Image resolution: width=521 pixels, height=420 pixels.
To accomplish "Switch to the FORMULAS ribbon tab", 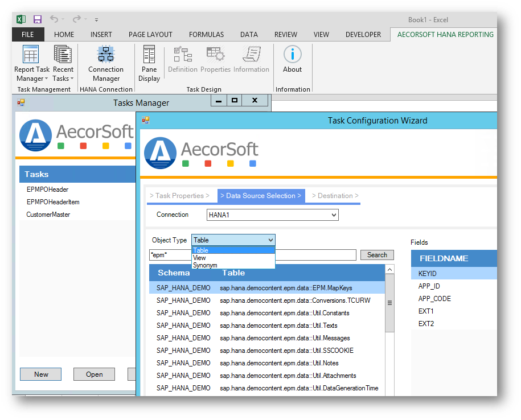I will point(206,35).
